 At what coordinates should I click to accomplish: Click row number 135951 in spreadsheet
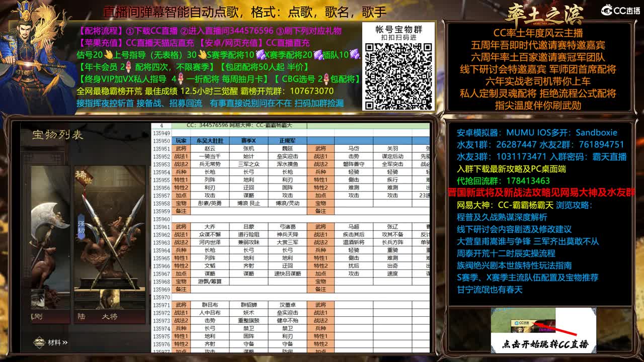click(x=162, y=149)
